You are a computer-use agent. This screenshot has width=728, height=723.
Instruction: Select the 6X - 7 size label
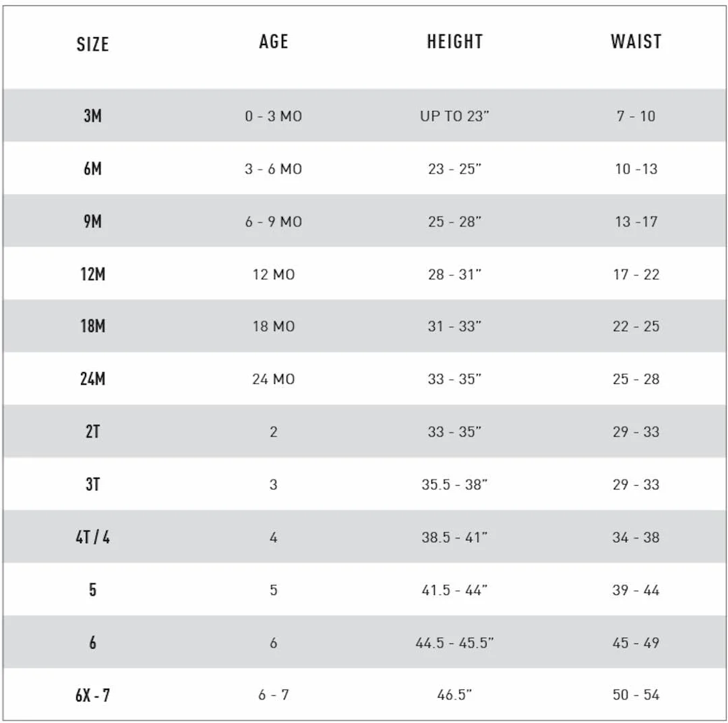pos(92,695)
